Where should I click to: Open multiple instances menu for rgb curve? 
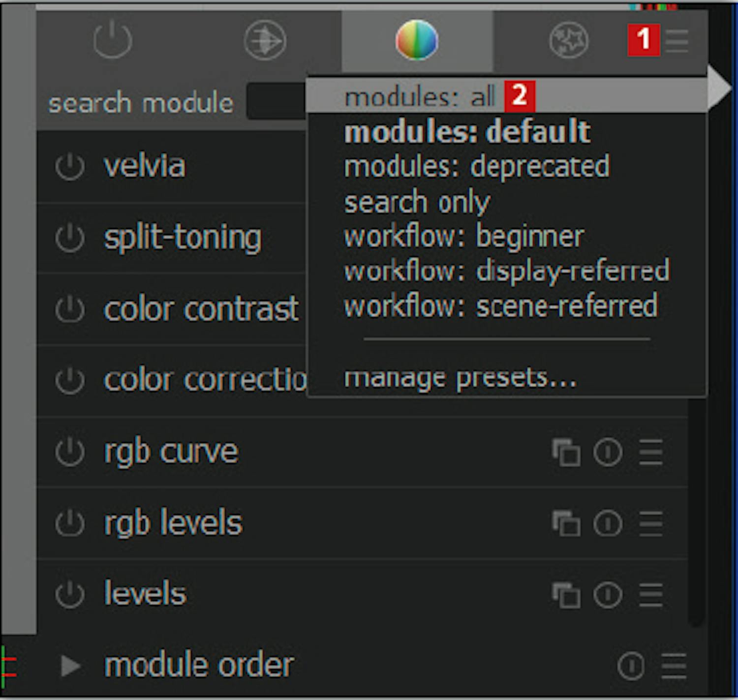point(566,452)
